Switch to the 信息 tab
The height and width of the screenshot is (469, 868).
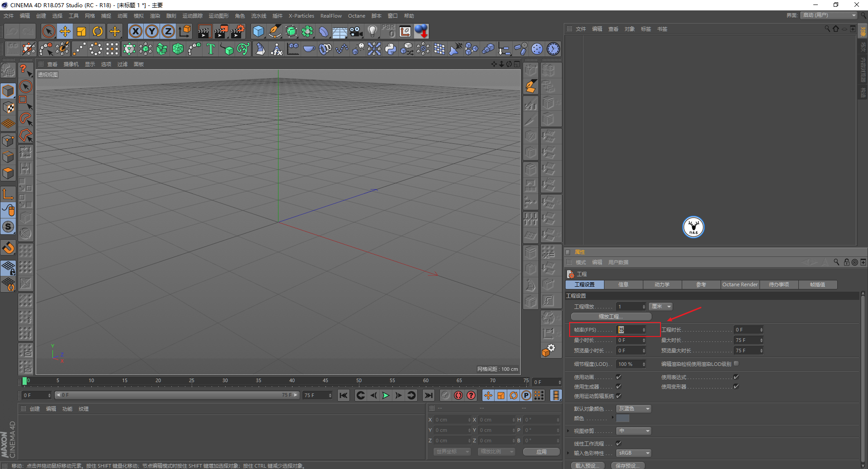(x=623, y=284)
